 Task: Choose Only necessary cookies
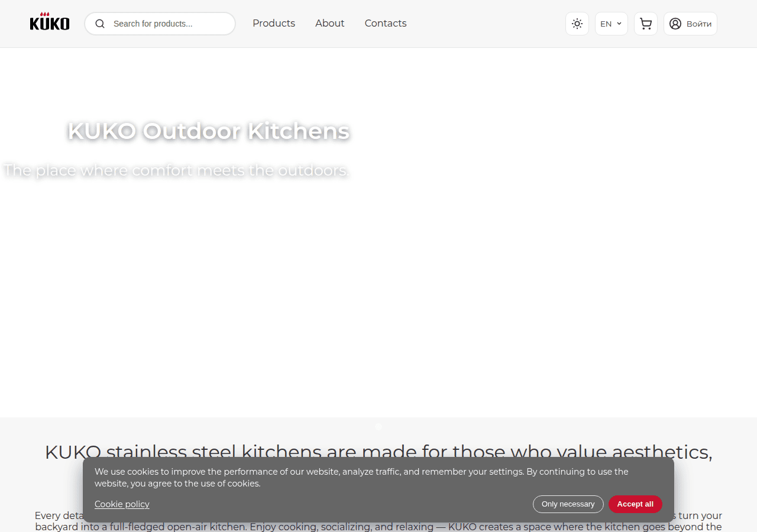point(568,504)
